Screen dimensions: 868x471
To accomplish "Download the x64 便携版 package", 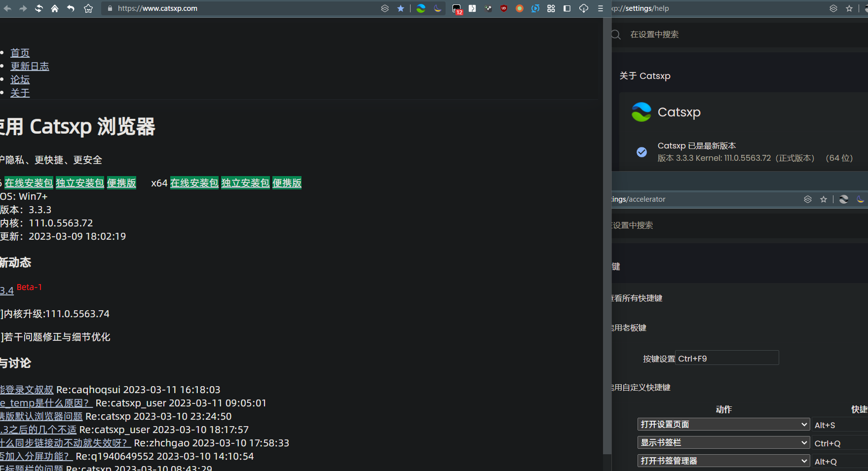I will [287, 183].
